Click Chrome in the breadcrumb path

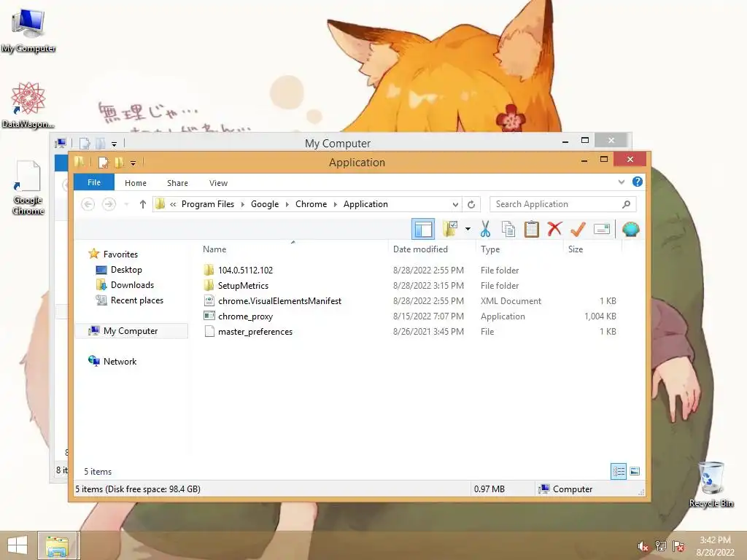click(311, 204)
